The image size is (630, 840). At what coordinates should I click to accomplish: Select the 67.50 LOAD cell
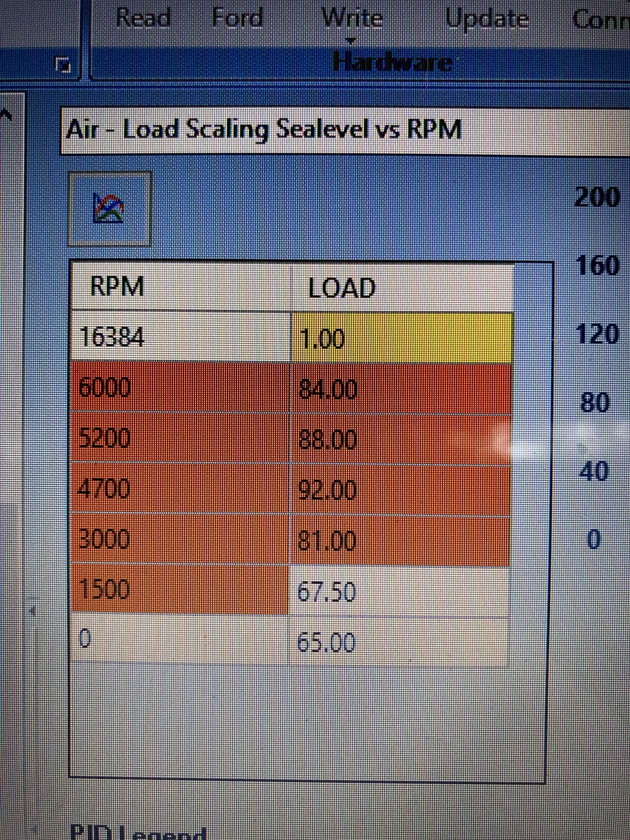click(x=400, y=591)
